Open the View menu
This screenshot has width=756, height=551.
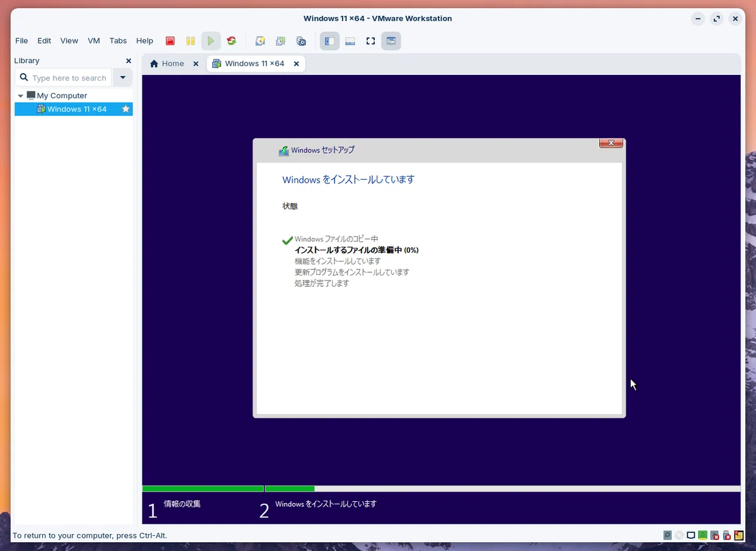[x=69, y=40]
